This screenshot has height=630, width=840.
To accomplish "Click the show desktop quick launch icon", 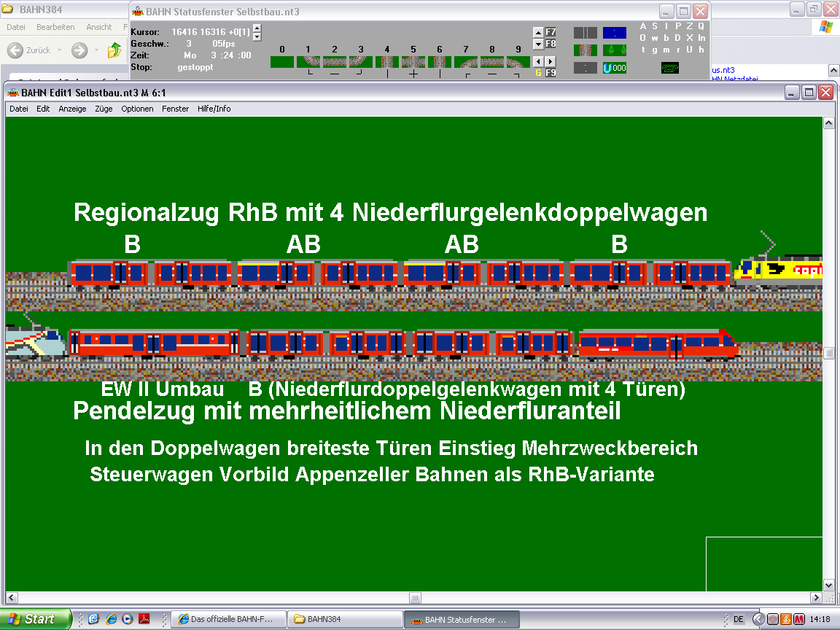I will (x=94, y=619).
